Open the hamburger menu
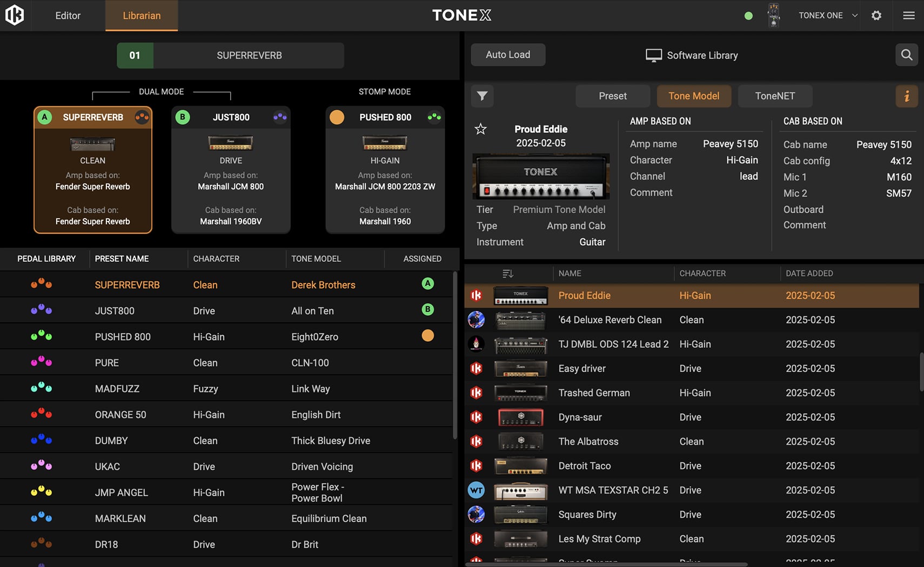This screenshot has width=924, height=567. click(x=909, y=16)
